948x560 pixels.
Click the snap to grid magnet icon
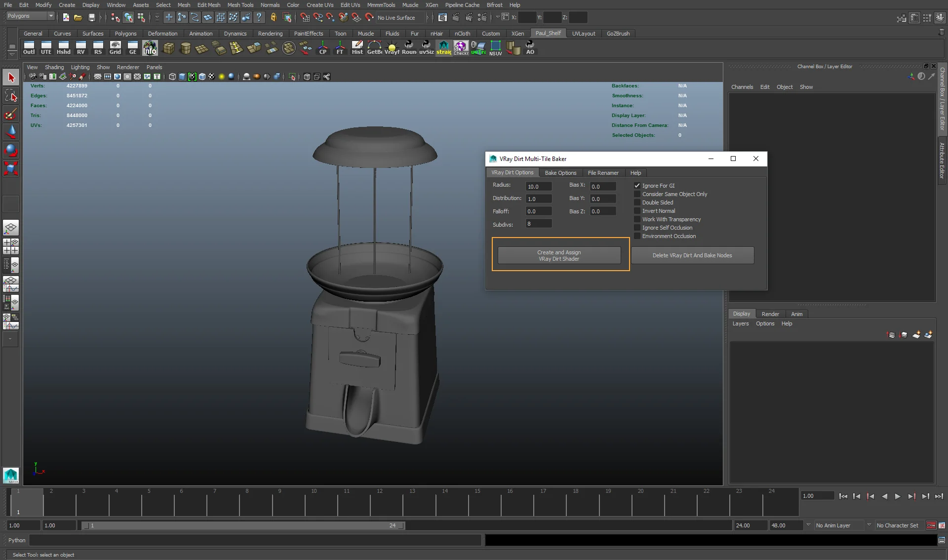(x=305, y=18)
